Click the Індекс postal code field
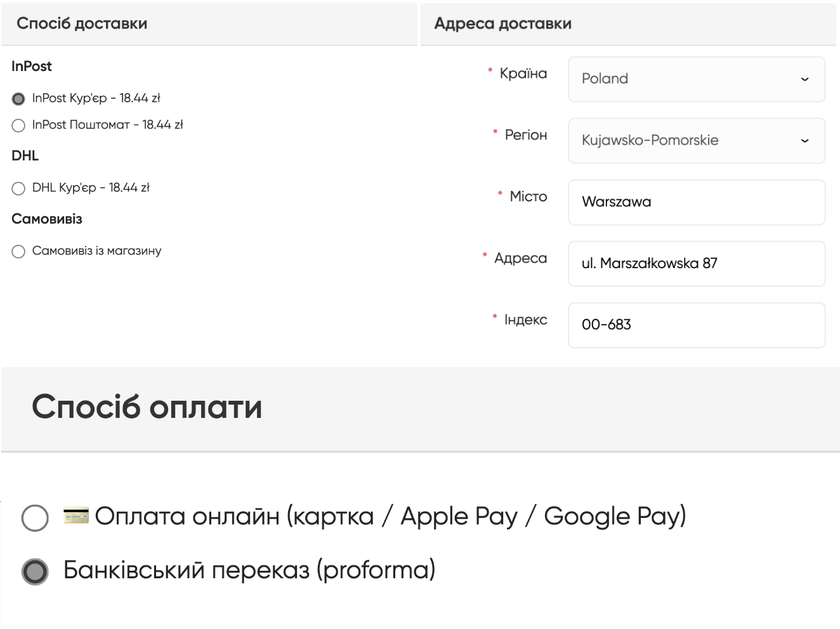This screenshot has height=629, width=840. coord(696,325)
